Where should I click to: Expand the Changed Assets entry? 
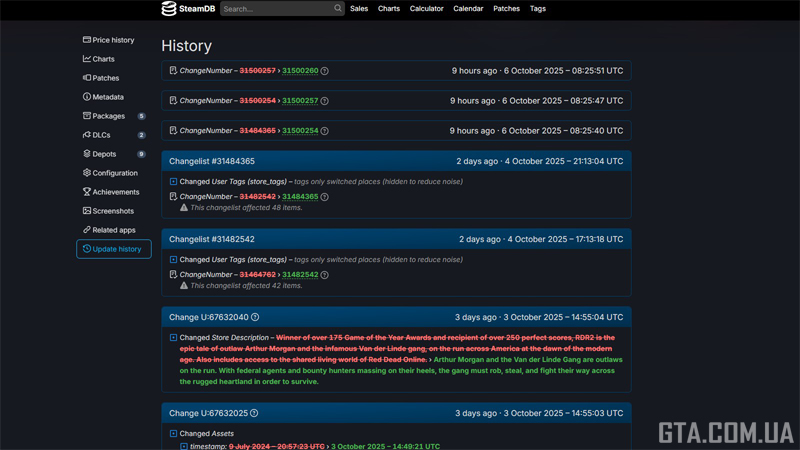tap(173, 434)
